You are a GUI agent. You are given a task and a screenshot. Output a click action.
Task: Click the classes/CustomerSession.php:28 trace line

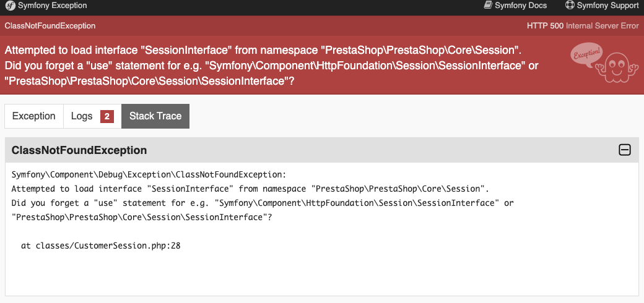pos(100,246)
